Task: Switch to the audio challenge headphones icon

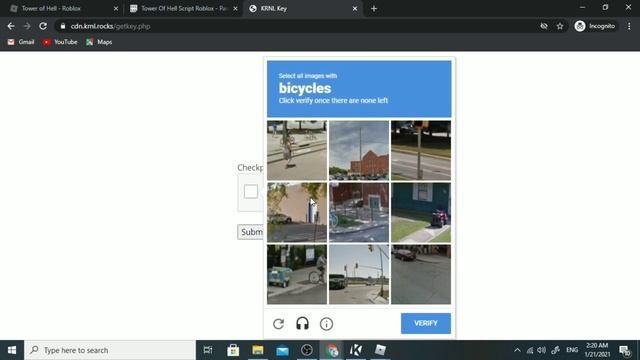Action: (x=302, y=324)
